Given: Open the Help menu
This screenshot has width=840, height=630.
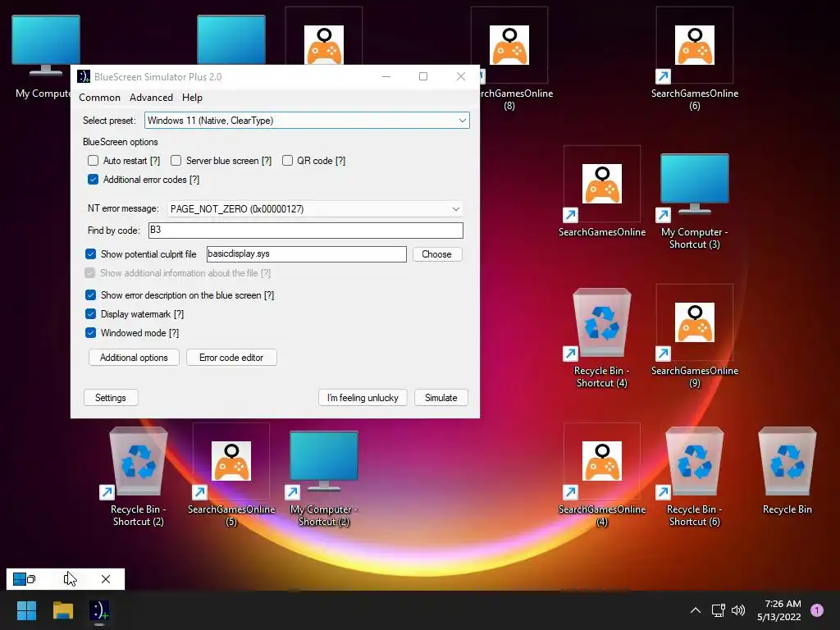Looking at the screenshot, I should pos(192,98).
